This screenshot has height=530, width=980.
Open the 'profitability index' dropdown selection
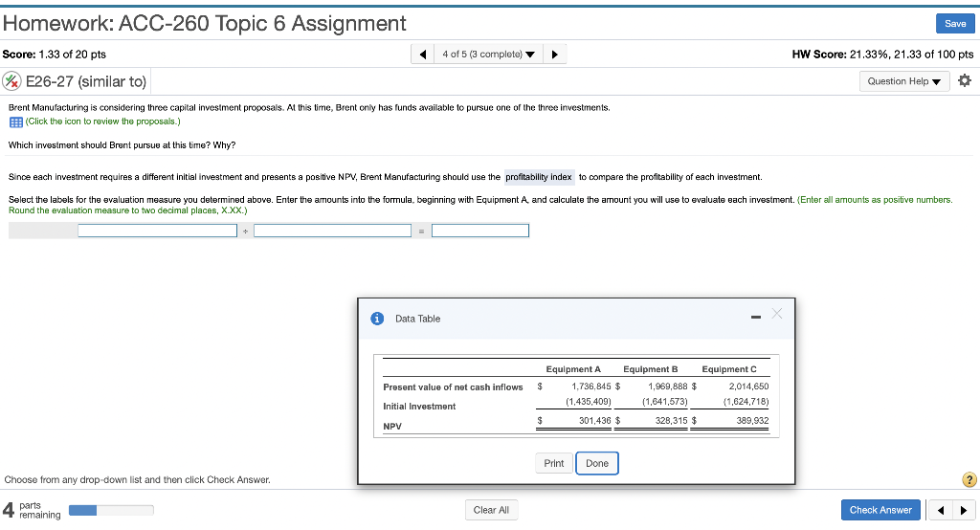tap(539, 177)
